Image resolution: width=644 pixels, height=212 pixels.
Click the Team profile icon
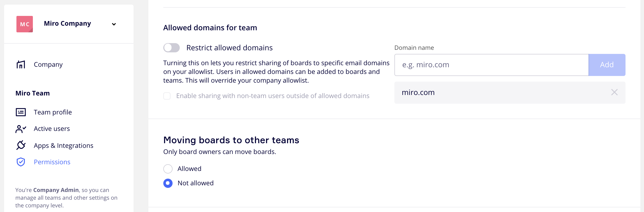pyautogui.click(x=21, y=112)
